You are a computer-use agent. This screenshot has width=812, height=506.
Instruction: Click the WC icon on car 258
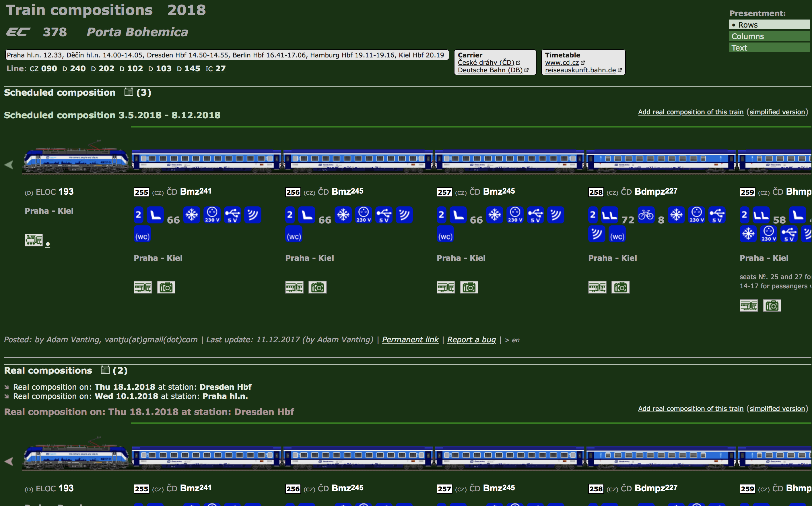tap(617, 234)
